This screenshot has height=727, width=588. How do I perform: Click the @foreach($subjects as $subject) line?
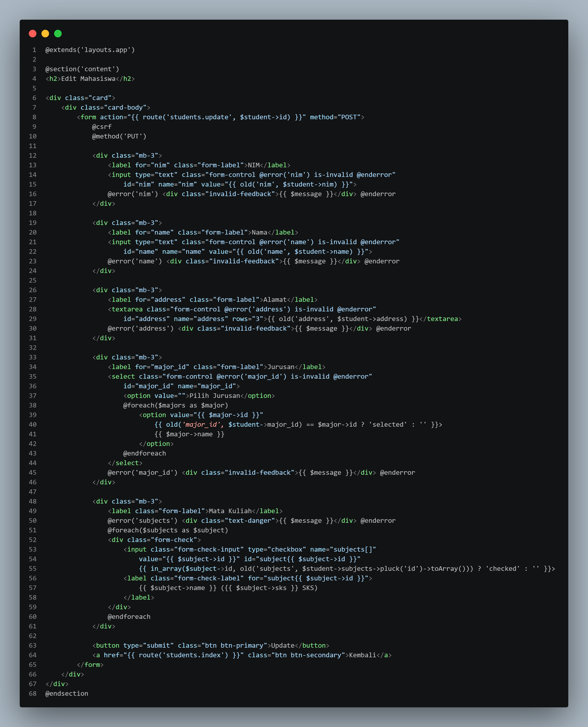coord(168,530)
